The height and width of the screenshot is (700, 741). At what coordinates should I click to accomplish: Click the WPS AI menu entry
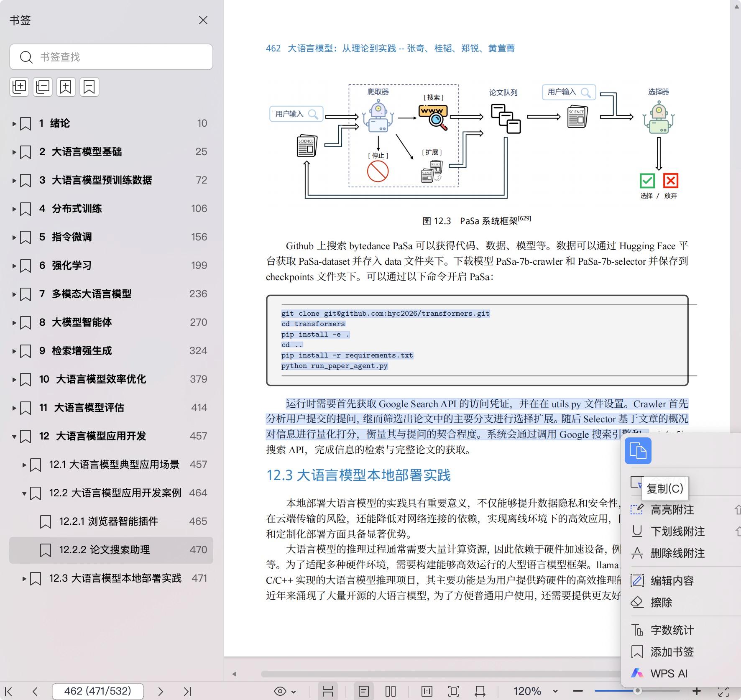pos(668,674)
